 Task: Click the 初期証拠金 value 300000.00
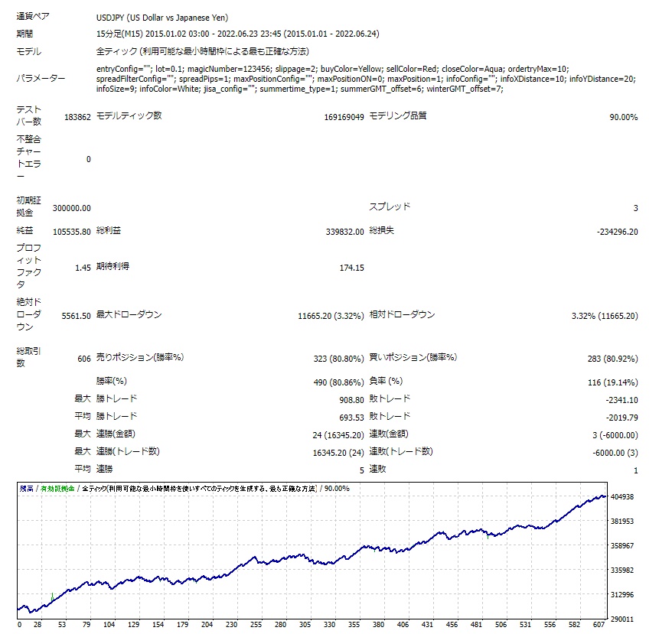pos(72,208)
